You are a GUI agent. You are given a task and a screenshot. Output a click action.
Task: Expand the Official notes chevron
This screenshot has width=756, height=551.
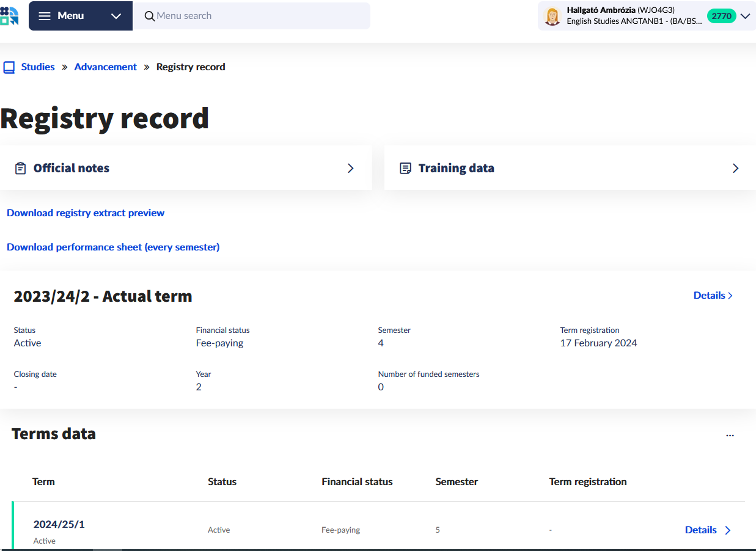coord(351,168)
